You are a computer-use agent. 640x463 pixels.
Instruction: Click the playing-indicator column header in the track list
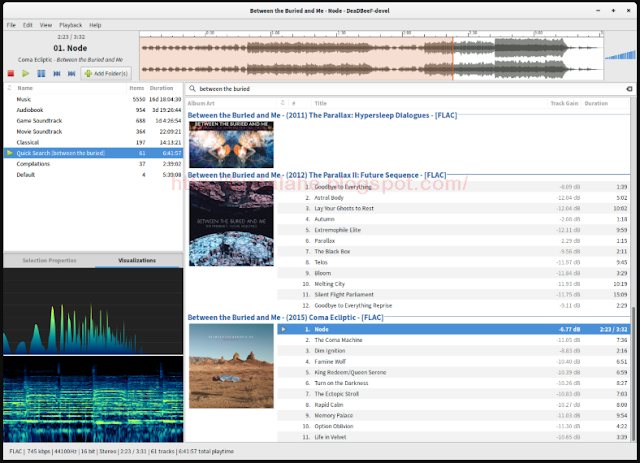(282, 103)
